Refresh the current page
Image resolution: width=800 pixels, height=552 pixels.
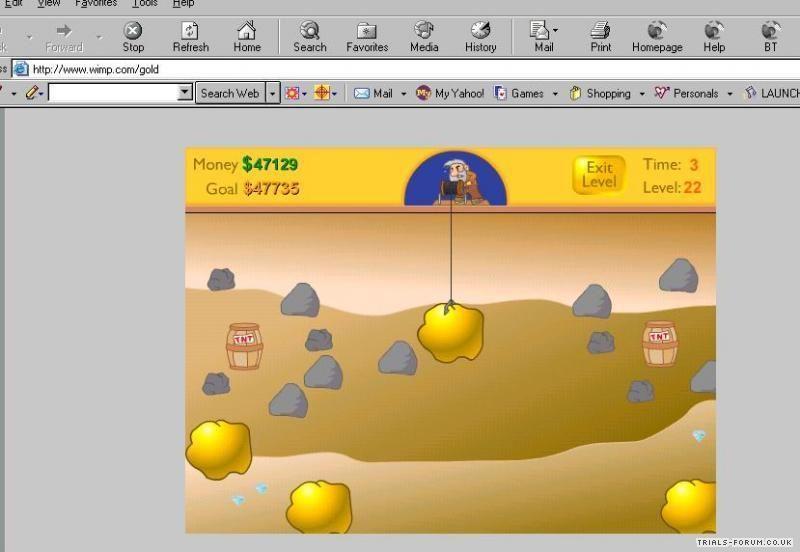click(191, 37)
